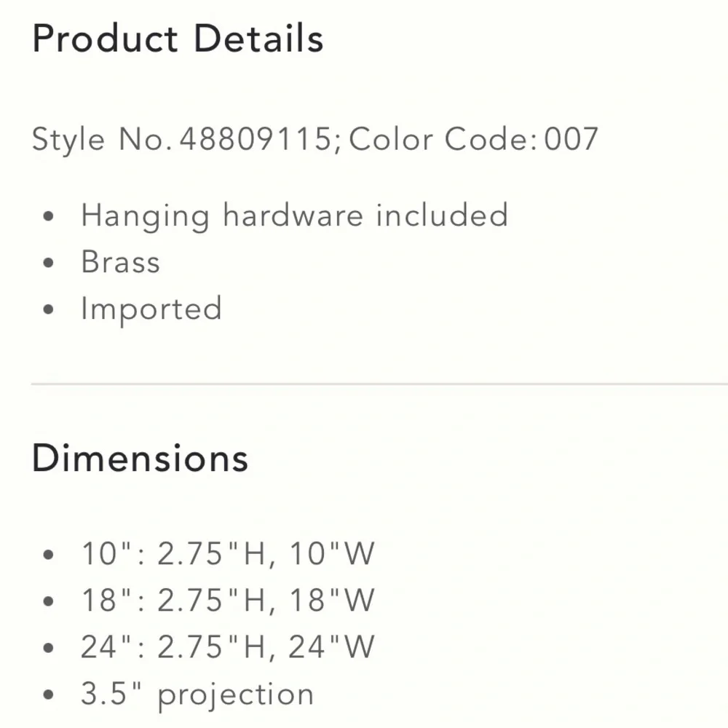Click the 24" size dimension line
This screenshot has height=728, width=728.
227,646
